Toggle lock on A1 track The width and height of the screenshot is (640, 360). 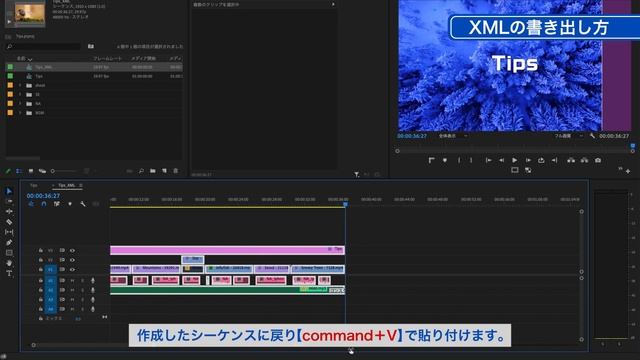[x=41, y=280]
